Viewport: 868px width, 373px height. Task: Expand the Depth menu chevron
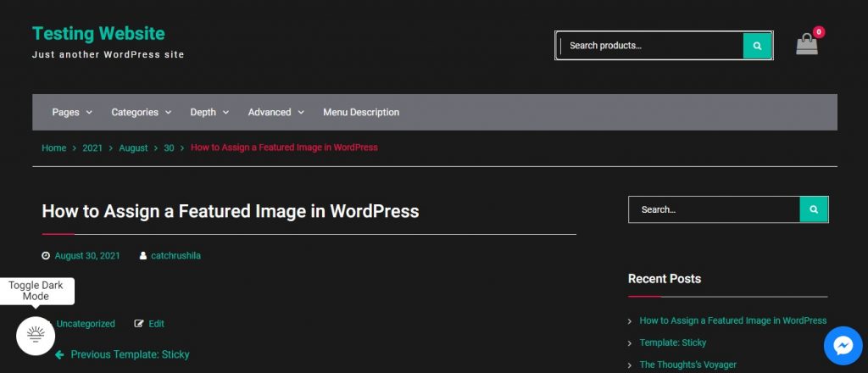[x=225, y=113]
